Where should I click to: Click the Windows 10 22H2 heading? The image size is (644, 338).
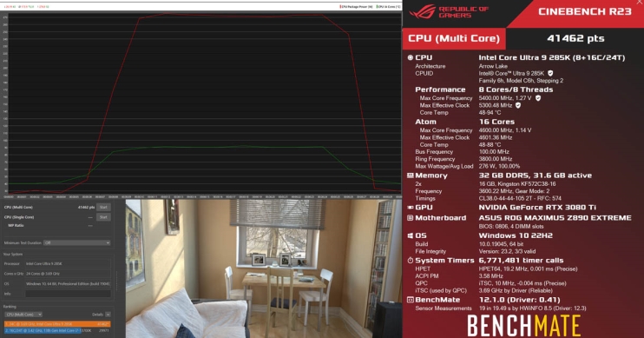click(516, 235)
